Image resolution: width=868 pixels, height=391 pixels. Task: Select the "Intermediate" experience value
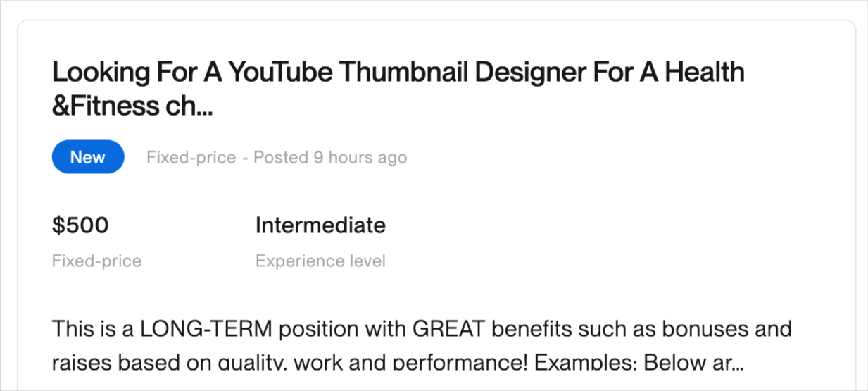tap(320, 225)
